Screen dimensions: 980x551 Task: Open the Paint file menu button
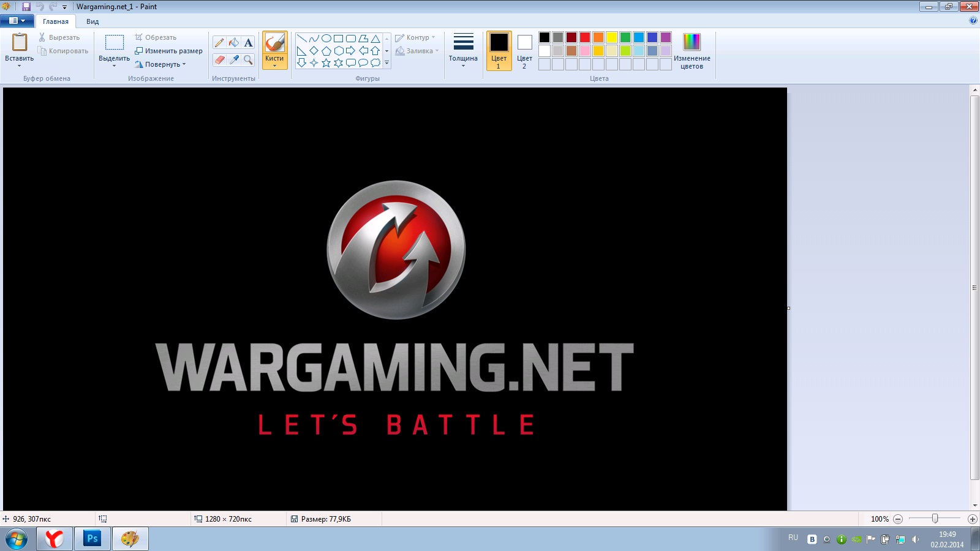[17, 21]
